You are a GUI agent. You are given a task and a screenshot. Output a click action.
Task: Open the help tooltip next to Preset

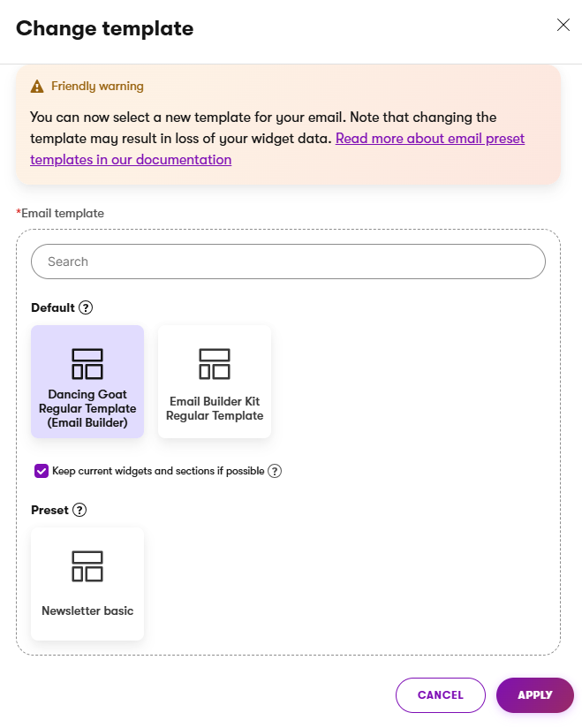tap(79, 510)
